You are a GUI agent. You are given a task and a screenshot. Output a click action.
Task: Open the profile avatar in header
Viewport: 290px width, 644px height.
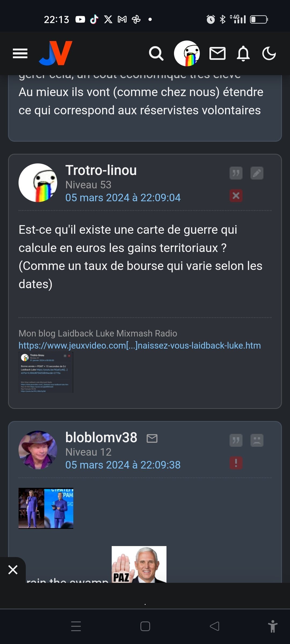click(187, 53)
